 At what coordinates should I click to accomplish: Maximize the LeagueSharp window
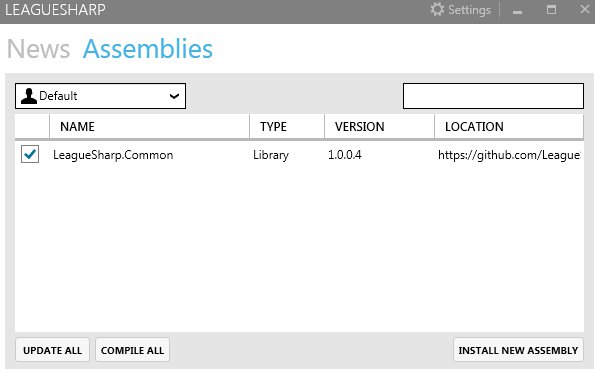[x=551, y=9]
